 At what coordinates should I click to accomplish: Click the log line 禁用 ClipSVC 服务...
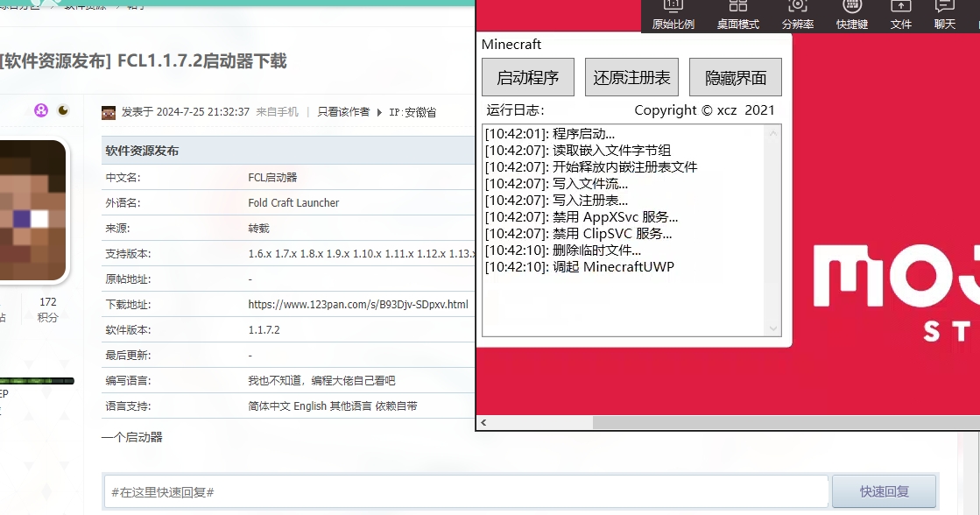click(x=578, y=234)
